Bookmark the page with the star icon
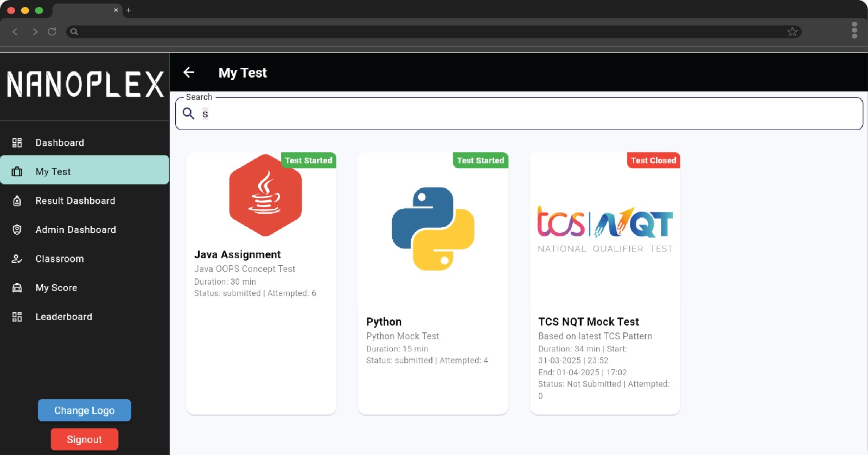 pyautogui.click(x=793, y=31)
